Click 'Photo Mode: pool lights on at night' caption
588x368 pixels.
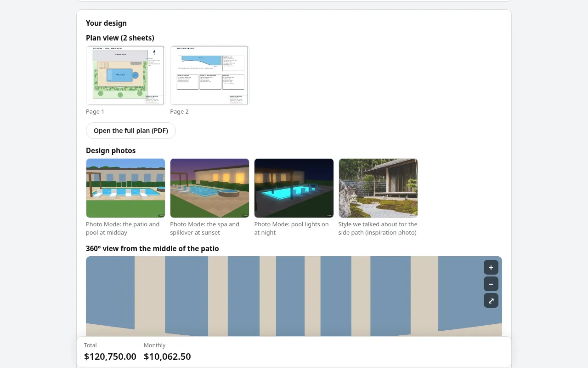tap(292, 228)
